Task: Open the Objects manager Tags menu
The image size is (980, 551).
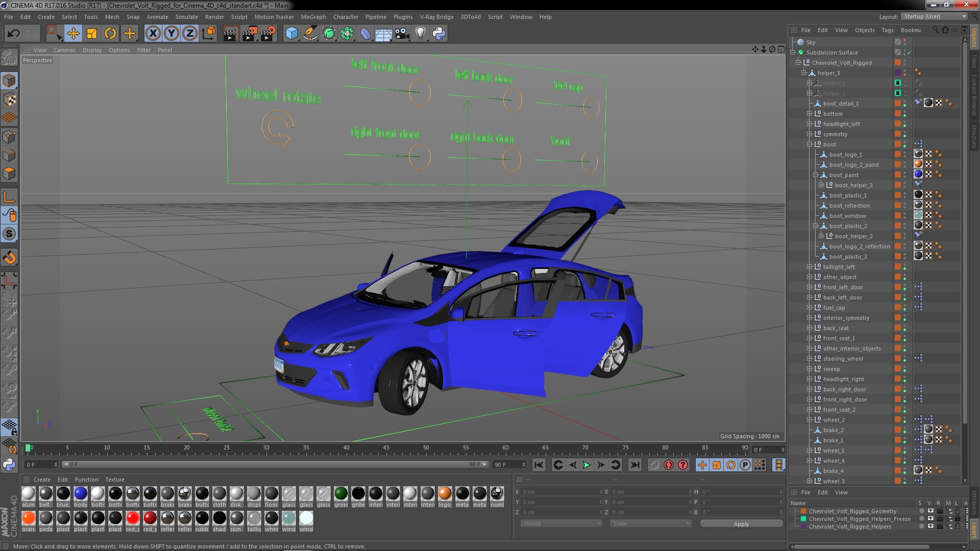Action: coord(888,30)
